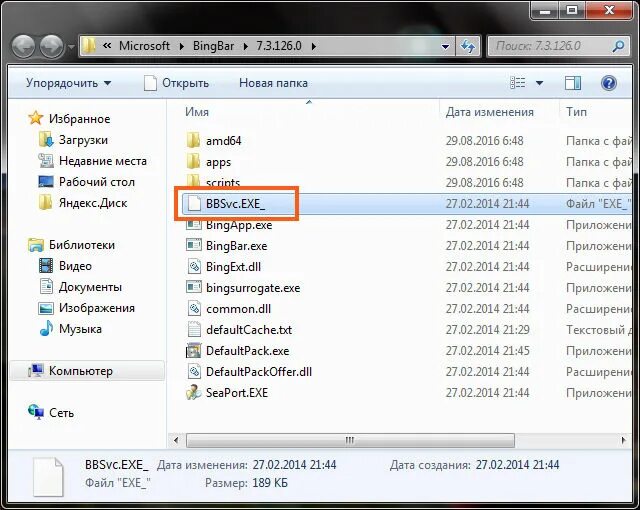The width and height of the screenshot is (640, 510).
Task: Select the bingsurrogate.exe application icon
Action: (193, 288)
